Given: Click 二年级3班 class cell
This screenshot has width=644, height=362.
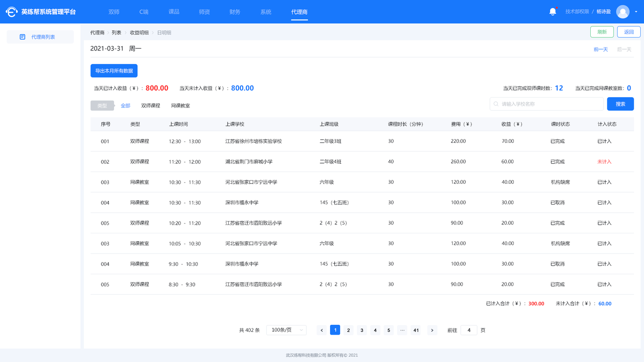Looking at the screenshot, I should tap(330, 141).
